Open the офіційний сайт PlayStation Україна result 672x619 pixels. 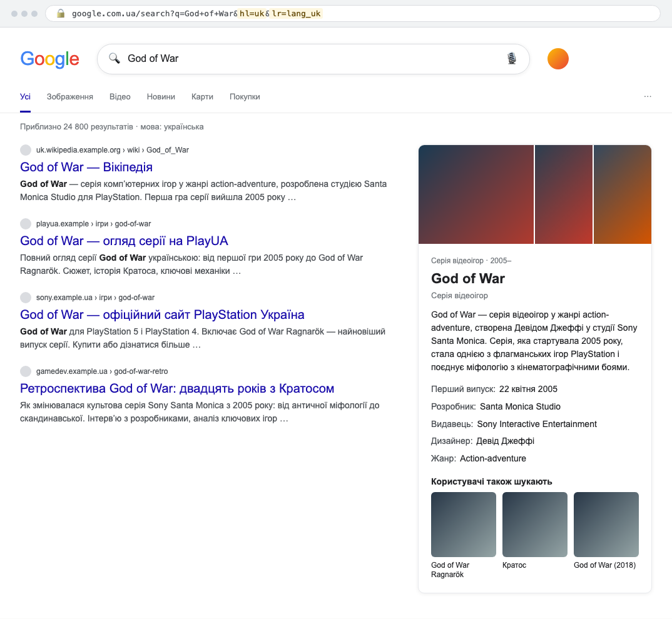tap(162, 315)
